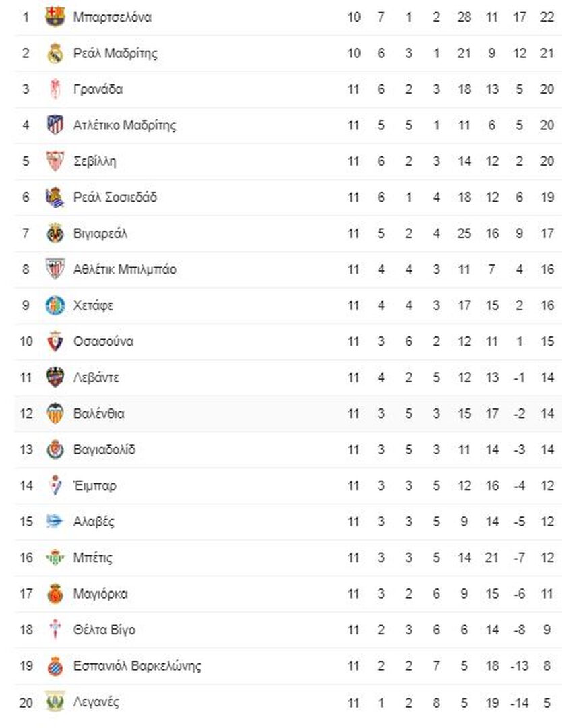Click the Atlético Madrid crest icon
This screenshot has height=728, width=562.
pos(55,125)
